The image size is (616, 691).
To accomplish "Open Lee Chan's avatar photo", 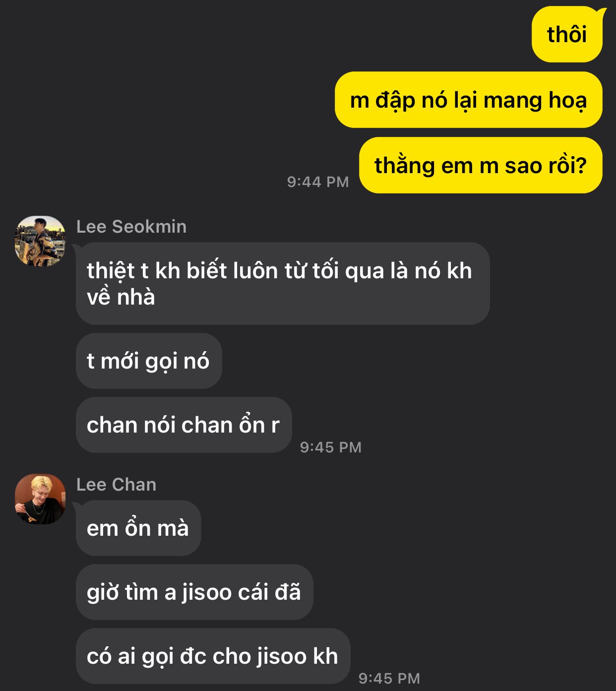I will coord(40,499).
